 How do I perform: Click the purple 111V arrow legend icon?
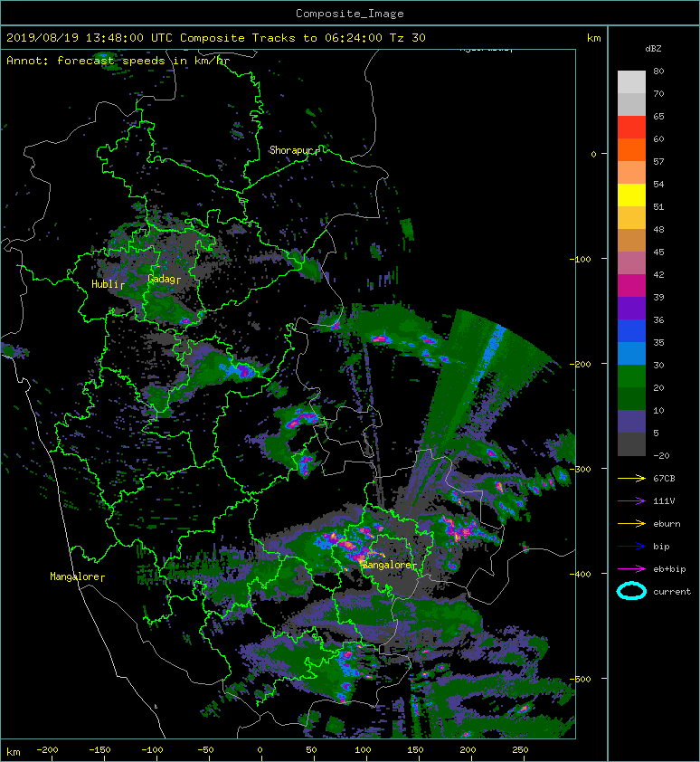(631, 501)
